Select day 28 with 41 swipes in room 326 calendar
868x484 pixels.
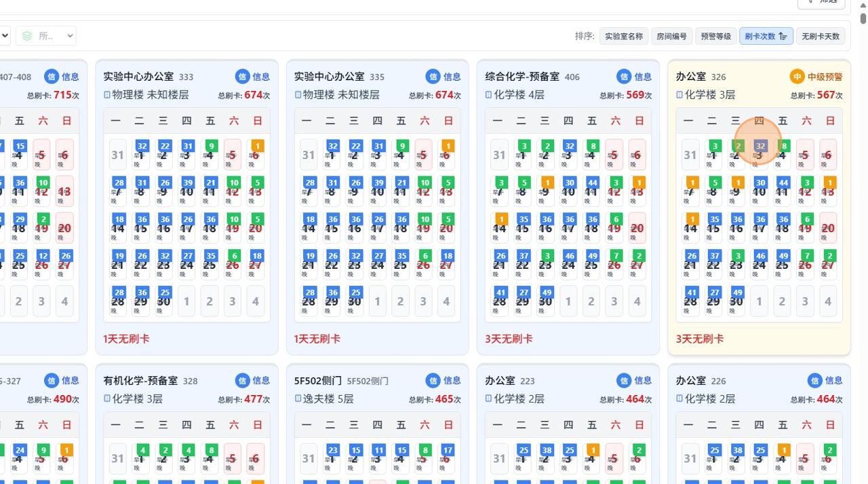[690, 301]
